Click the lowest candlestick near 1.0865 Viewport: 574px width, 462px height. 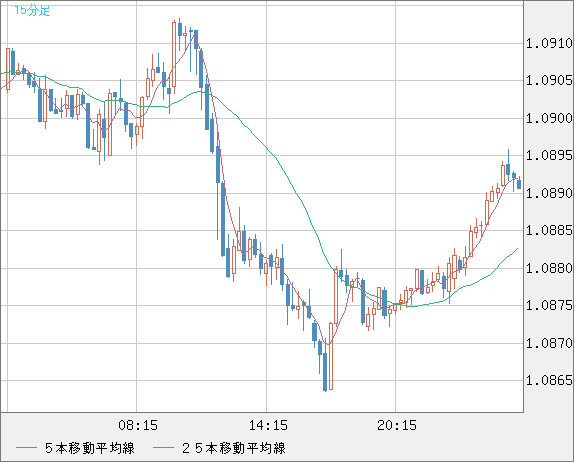click(325, 365)
